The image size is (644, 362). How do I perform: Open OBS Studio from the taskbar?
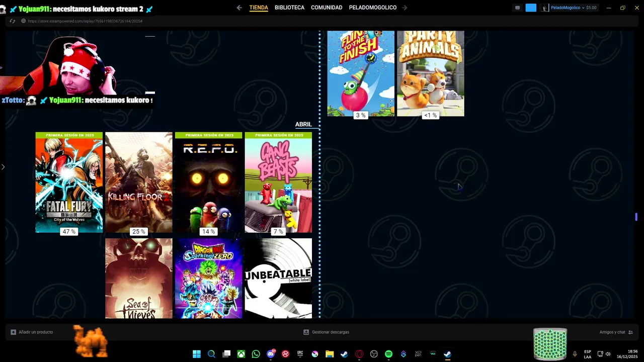point(374,354)
